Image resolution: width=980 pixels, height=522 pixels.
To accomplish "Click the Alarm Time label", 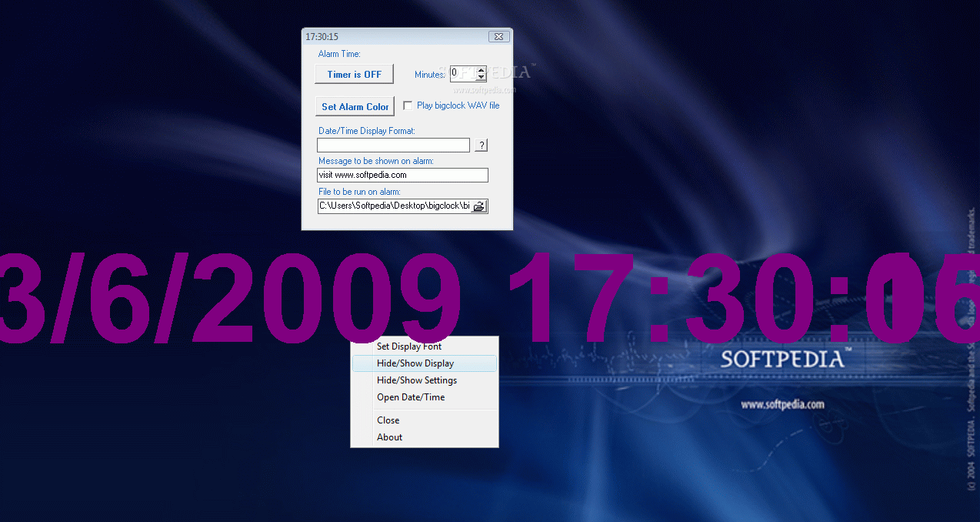I will (339, 54).
